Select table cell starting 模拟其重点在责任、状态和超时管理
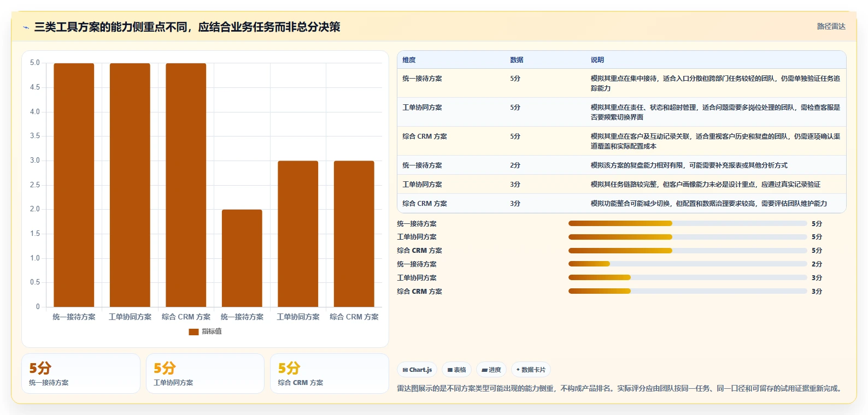 (715, 112)
